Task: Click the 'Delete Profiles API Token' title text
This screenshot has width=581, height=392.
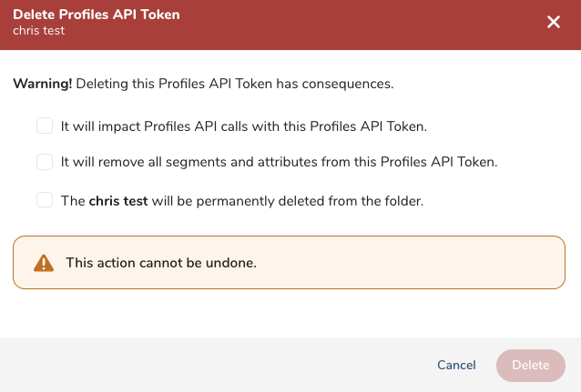Action: tap(96, 15)
